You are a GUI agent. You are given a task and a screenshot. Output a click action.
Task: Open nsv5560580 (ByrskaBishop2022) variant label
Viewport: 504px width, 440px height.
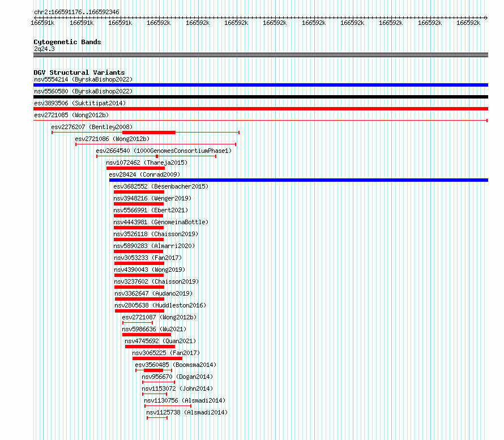coord(83,91)
